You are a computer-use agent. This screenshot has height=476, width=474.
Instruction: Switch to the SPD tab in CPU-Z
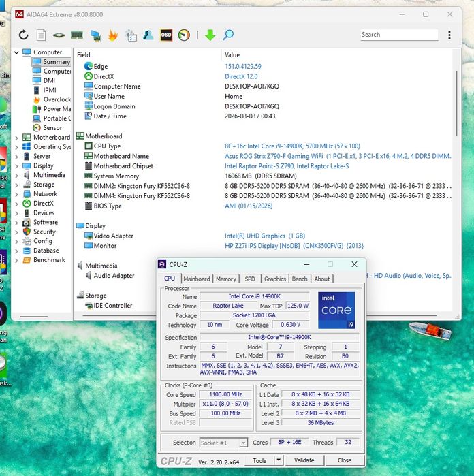click(x=250, y=279)
